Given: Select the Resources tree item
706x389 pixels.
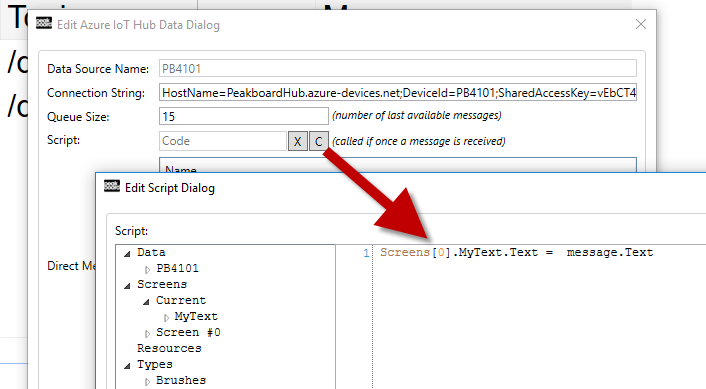Looking at the screenshot, I should coord(169,348).
